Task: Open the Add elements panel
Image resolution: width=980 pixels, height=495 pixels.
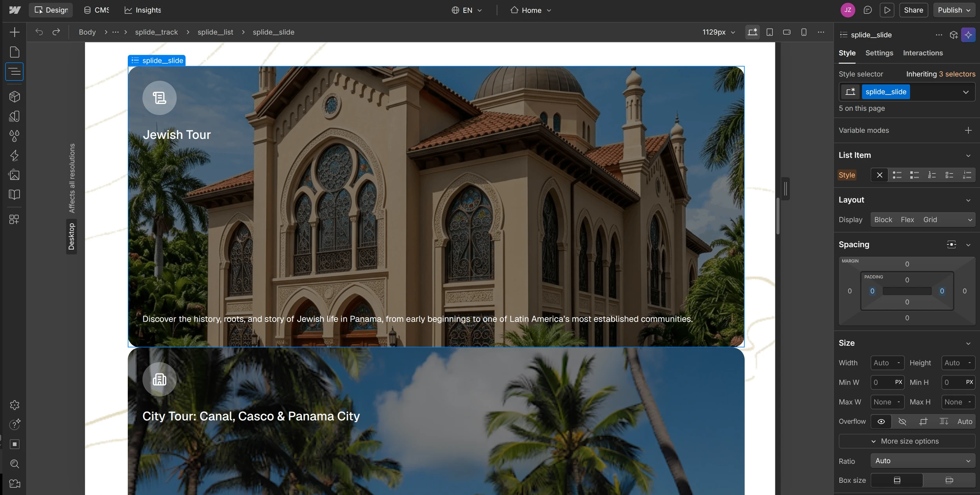Action: click(15, 32)
